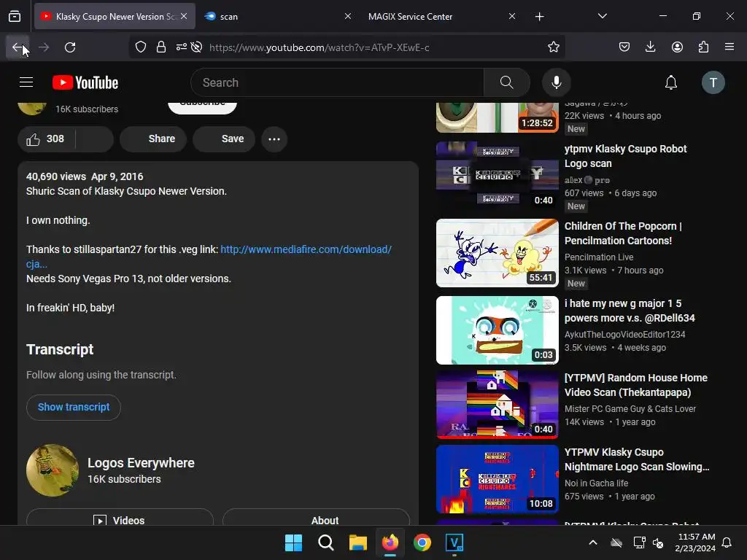Open the account avatar labeled T
Screen dimensions: 747x560
[713, 82]
